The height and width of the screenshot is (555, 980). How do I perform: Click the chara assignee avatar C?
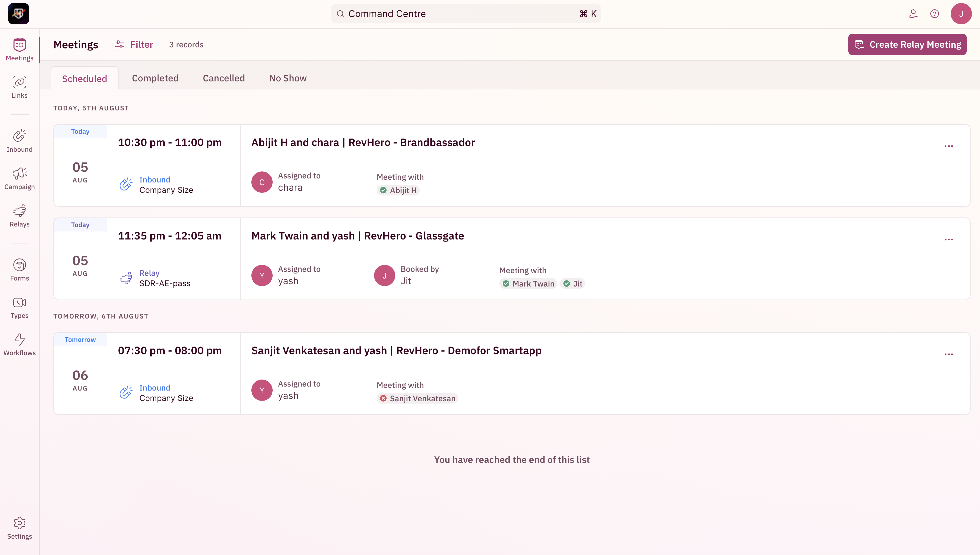tap(262, 182)
